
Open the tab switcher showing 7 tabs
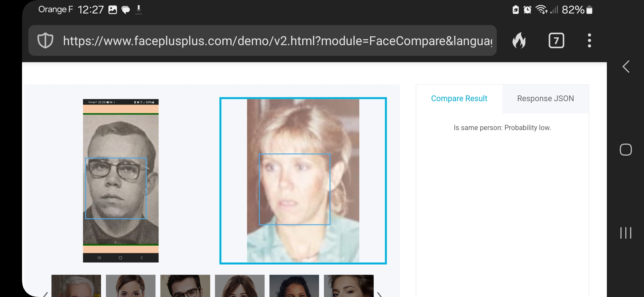[556, 41]
